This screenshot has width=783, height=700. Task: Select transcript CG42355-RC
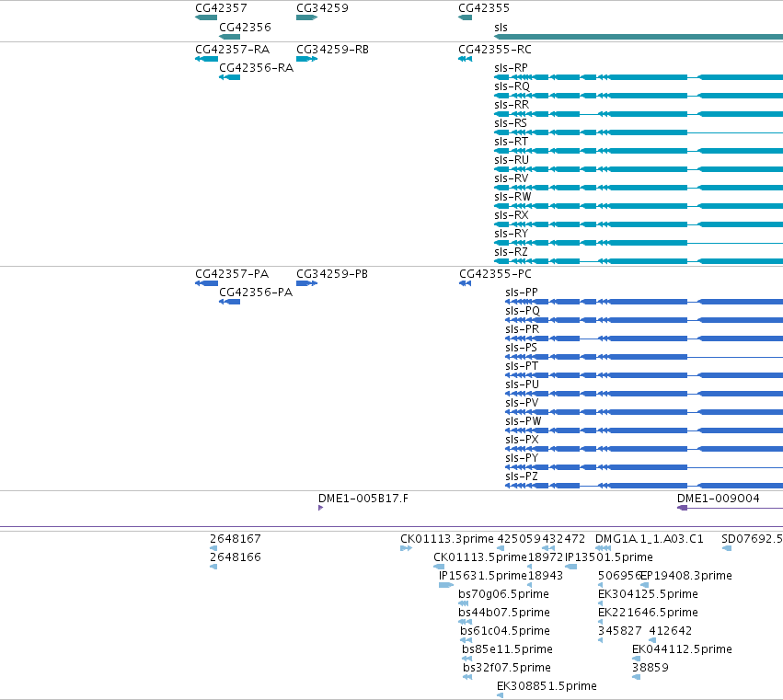point(465,59)
